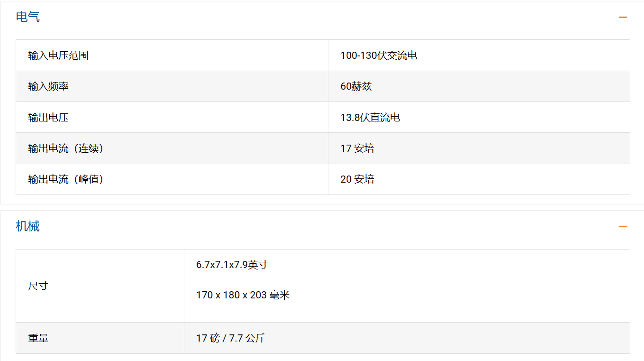Click the 输出电压 label
Viewport: 644px width, 361px height.
point(48,117)
